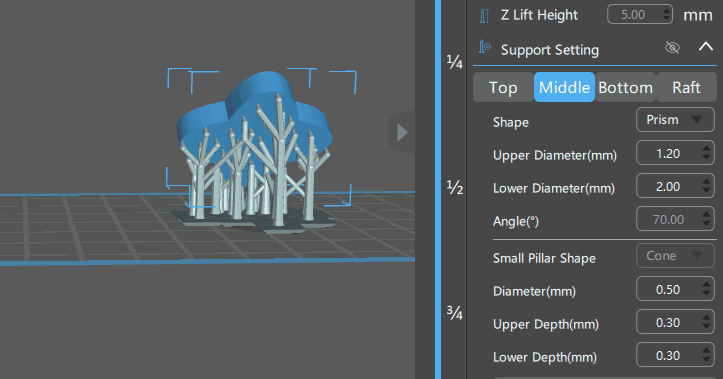Image resolution: width=723 pixels, height=379 pixels.
Task: Increase Angle with up arrow
Action: (706, 214)
